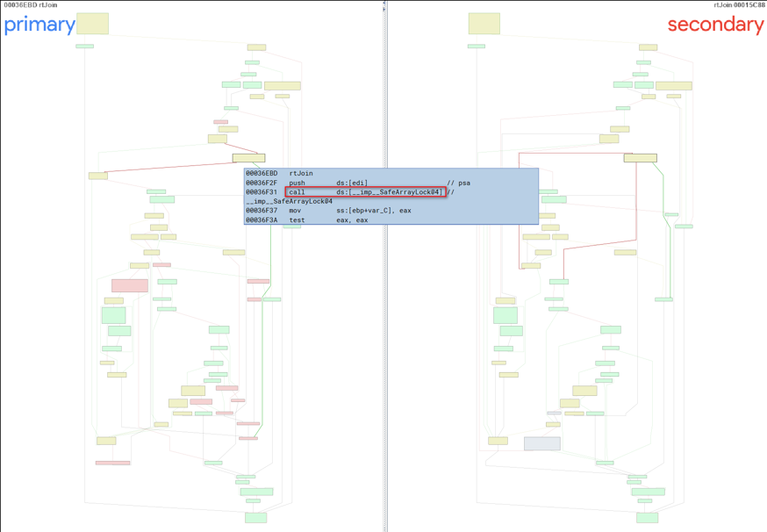Click the vertical divider between primary and secondary graphs
The height and width of the screenshot is (532, 767).
tap(384, 263)
